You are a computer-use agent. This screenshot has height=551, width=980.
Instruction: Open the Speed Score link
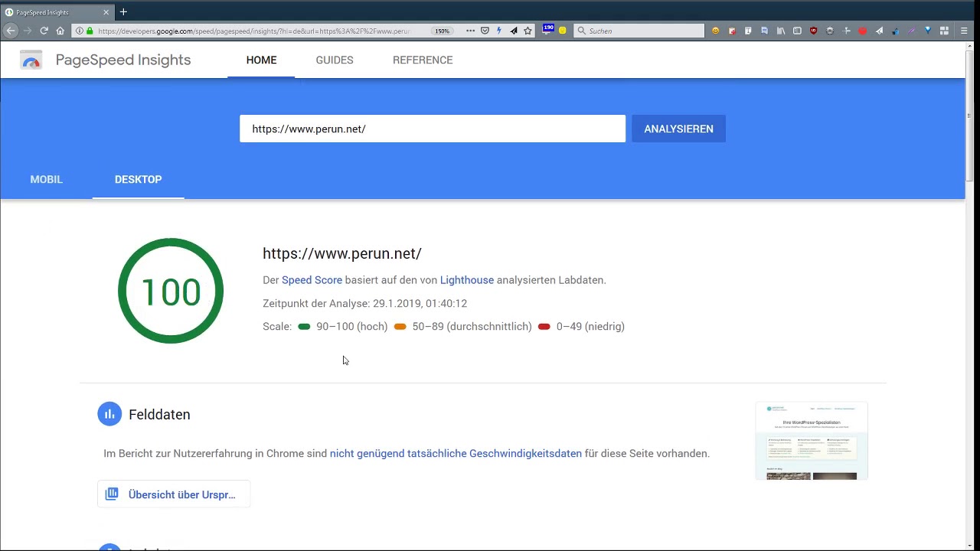click(312, 280)
